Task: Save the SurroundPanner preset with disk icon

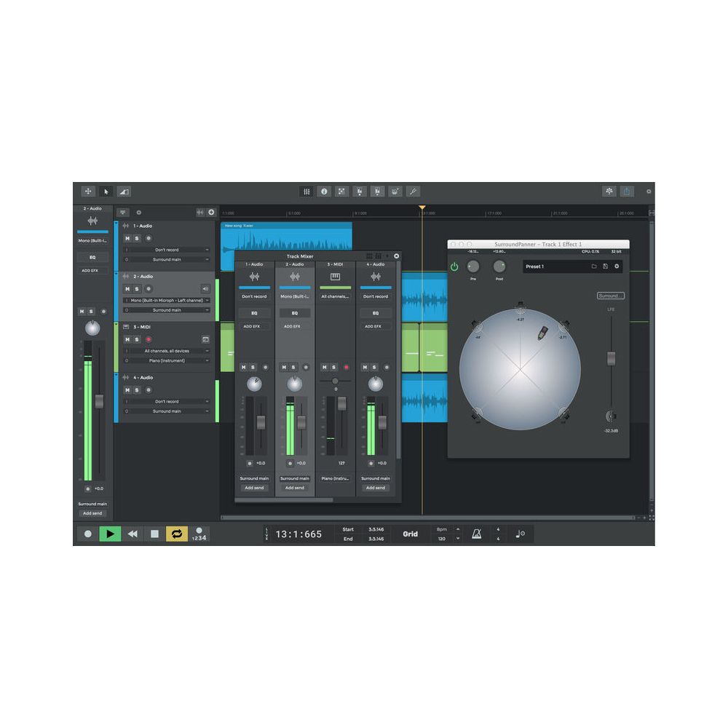Action: click(x=605, y=266)
